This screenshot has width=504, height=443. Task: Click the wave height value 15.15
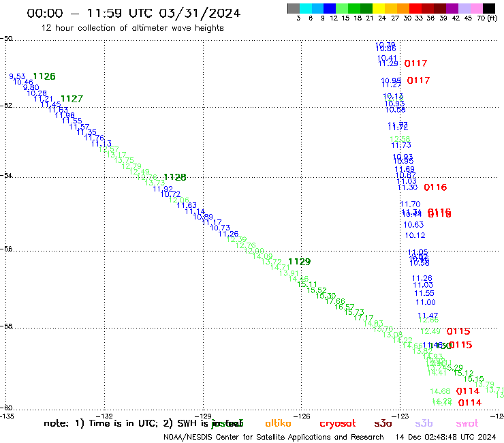473,379
